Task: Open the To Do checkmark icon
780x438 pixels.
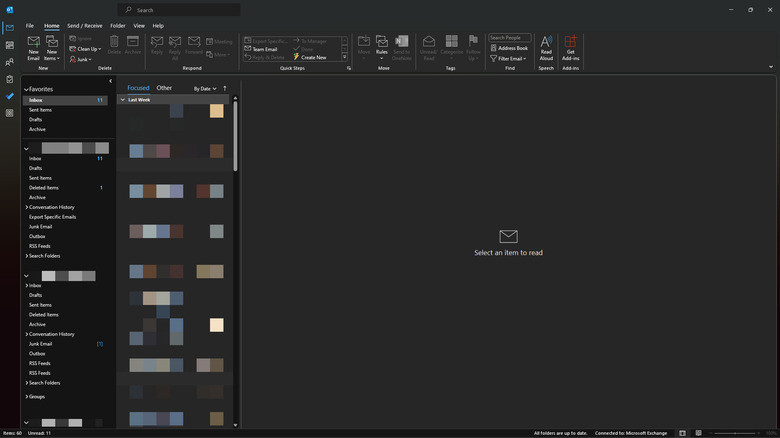Action: coord(10,96)
